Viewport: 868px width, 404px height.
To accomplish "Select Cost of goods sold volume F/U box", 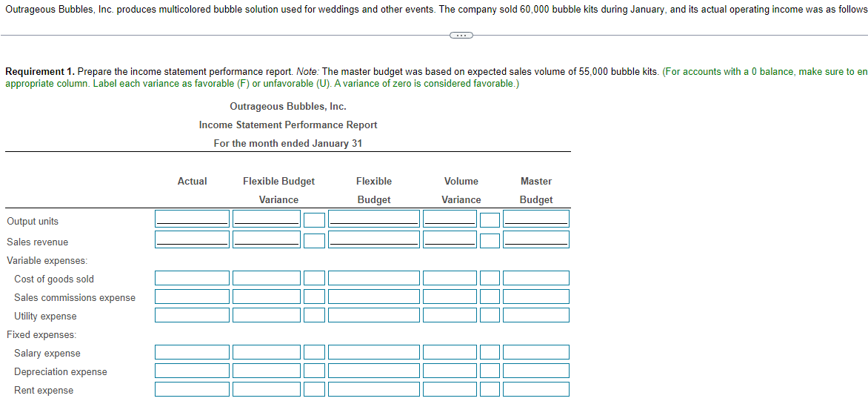I will coord(490,278).
